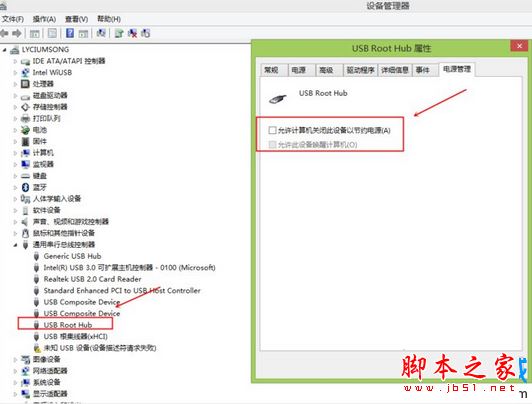Click the USB device icon in properties dialog
The width and height of the screenshot is (532, 404).
pos(278,99)
